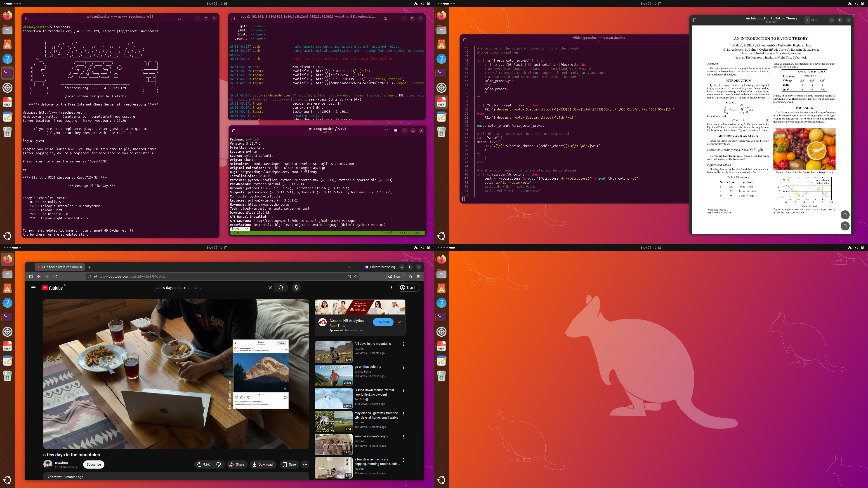Mute the YouTube tab audio icon
Screen dimensions: 868x488
43,267
